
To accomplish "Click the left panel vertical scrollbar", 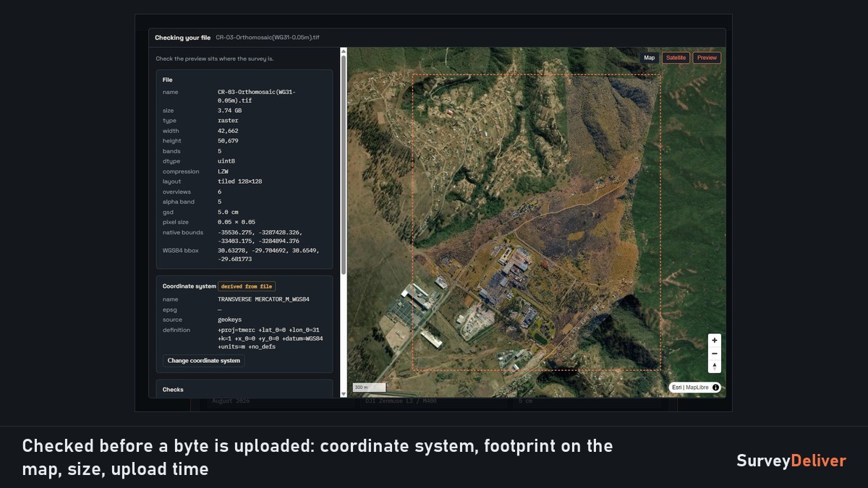I will pyautogui.click(x=344, y=164).
